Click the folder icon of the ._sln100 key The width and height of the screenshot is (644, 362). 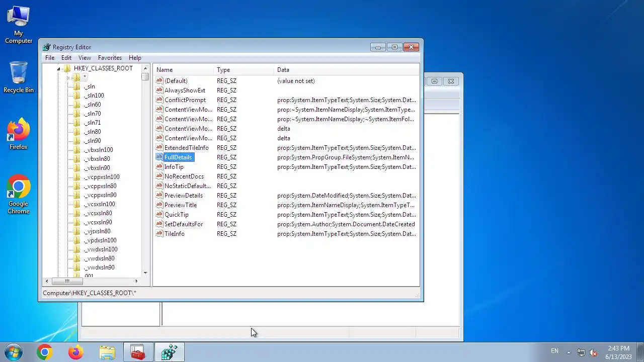pos(76,96)
